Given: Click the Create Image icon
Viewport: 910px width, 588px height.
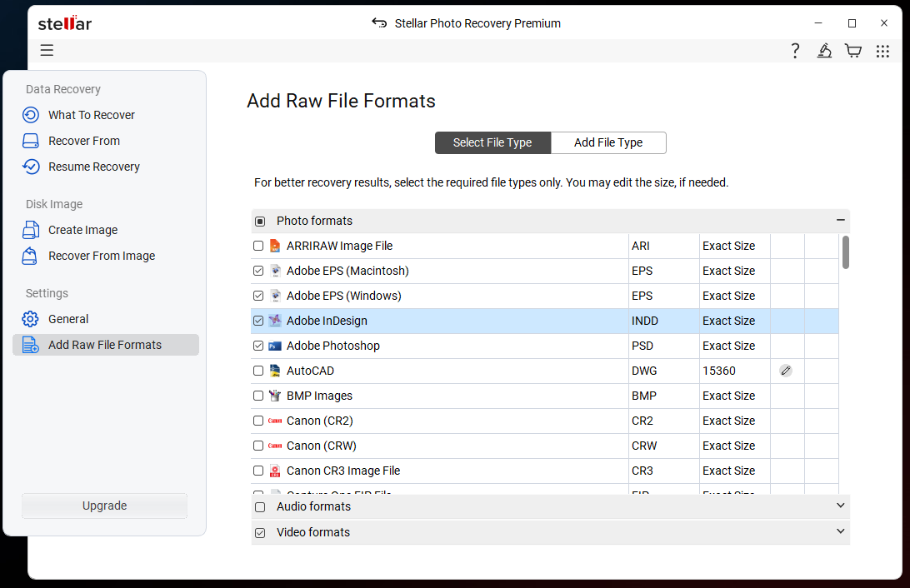Looking at the screenshot, I should click(31, 230).
